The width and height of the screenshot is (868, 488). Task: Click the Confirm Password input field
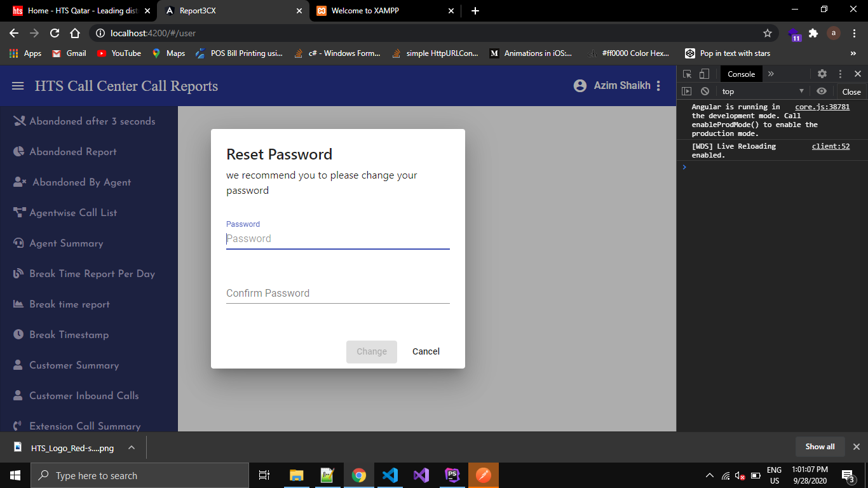click(x=337, y=294)
